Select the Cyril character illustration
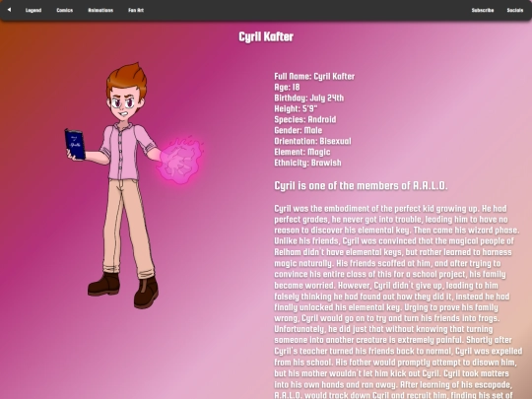Screen dimensions: 532x399 pos(134,185)
